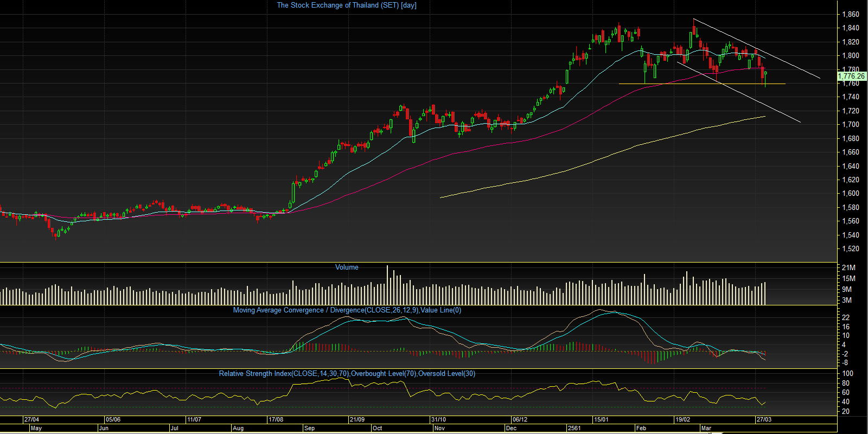This screenshot has height=434, width=868.
Task: Select the 17/08 date label
Action: pyautogui.click(x=276, y=420)
